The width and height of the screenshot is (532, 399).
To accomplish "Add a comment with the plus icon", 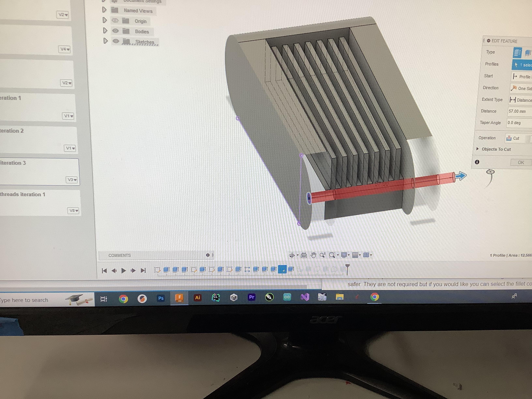I will (208, 255).
